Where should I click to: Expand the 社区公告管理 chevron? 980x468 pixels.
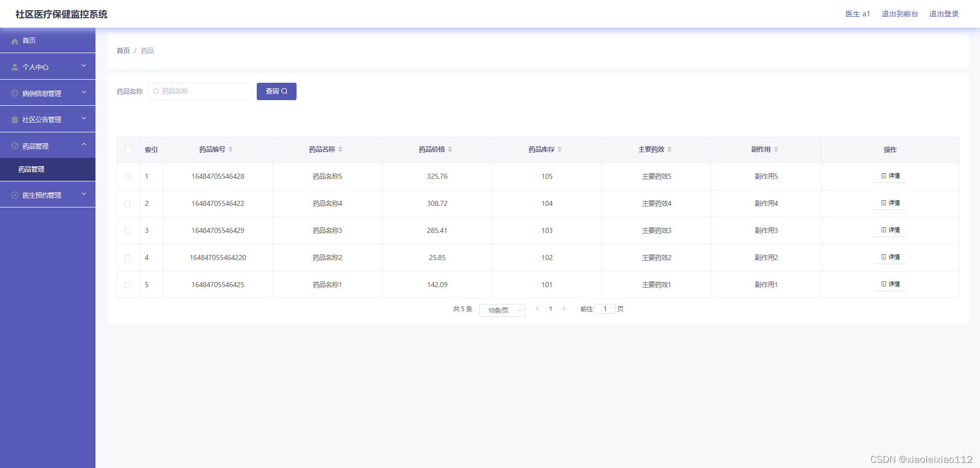84,119
